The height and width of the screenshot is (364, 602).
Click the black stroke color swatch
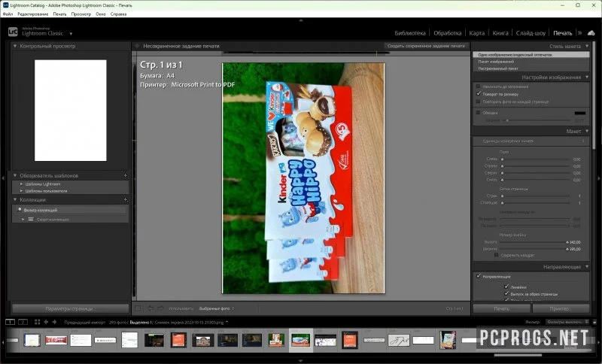click(x=579, y=113)
